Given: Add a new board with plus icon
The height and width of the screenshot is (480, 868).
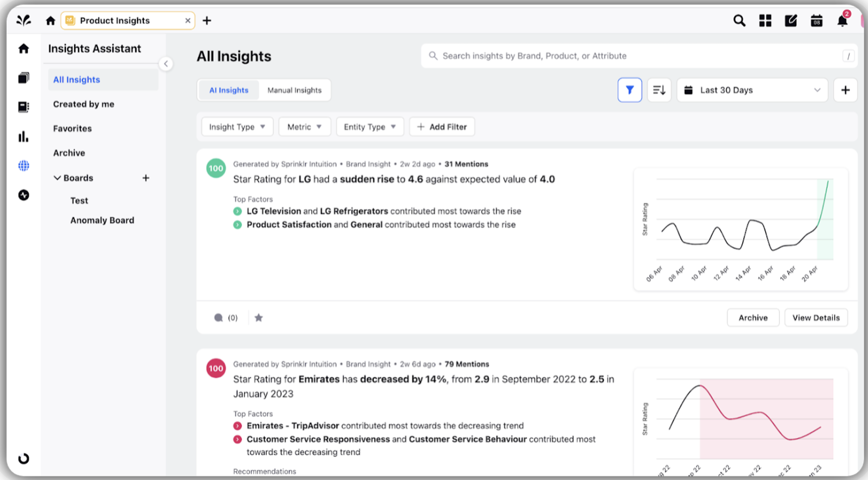Looking at the screenshot, I should click(x=146, y=178).
